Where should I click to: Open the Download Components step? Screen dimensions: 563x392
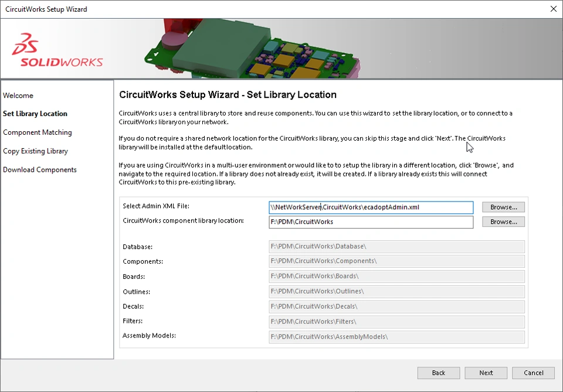(40, 170)
